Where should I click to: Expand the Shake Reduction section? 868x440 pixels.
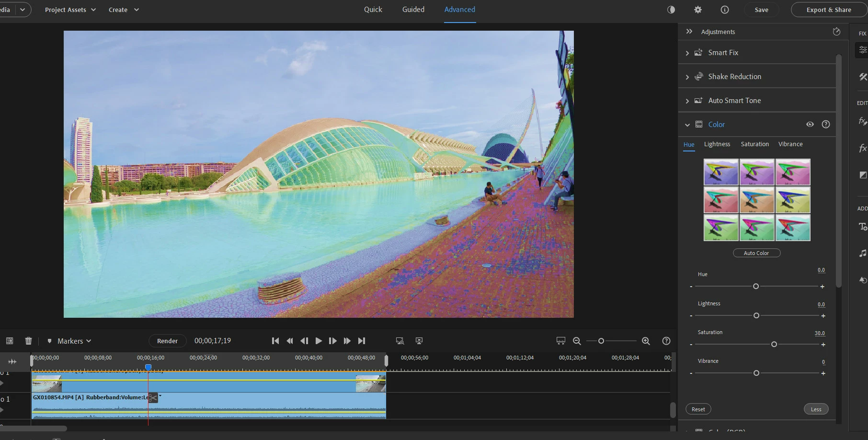click(687, 77)
